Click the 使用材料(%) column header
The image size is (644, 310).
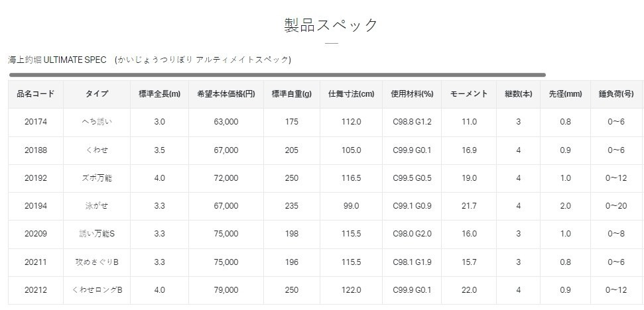412,94
